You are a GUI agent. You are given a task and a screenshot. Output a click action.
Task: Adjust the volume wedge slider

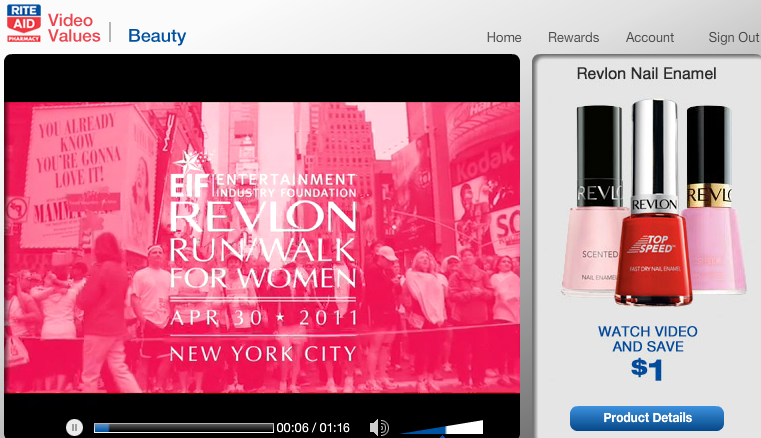[442, 427]
